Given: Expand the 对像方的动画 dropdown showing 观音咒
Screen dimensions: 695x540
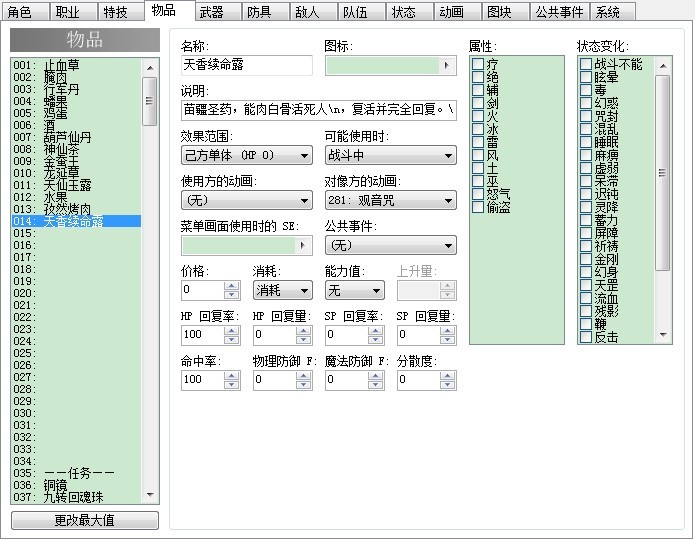Looking at the screenshot, I should click(x=390, y=200).
